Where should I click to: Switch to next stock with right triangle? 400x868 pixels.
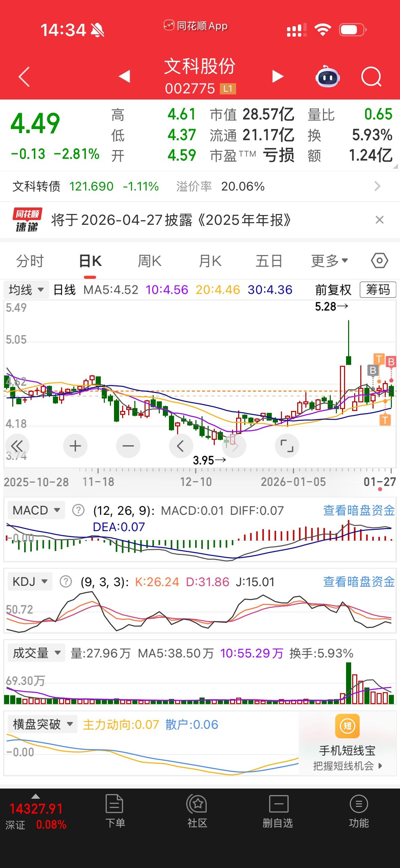coord(278,76)
